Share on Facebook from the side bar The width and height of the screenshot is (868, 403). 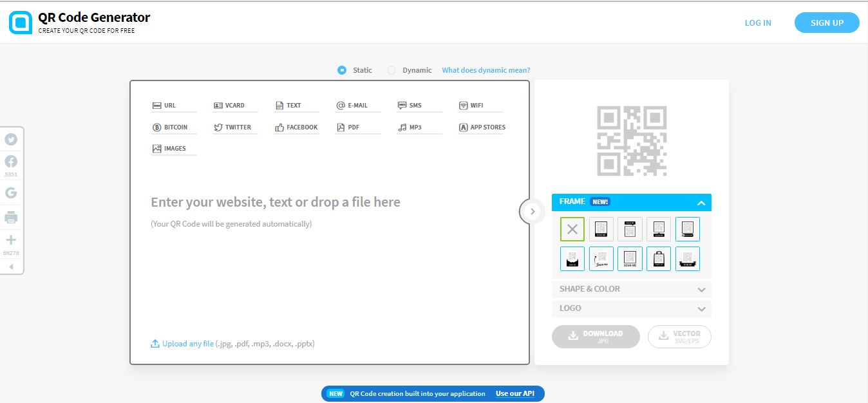tap(11, 162)
